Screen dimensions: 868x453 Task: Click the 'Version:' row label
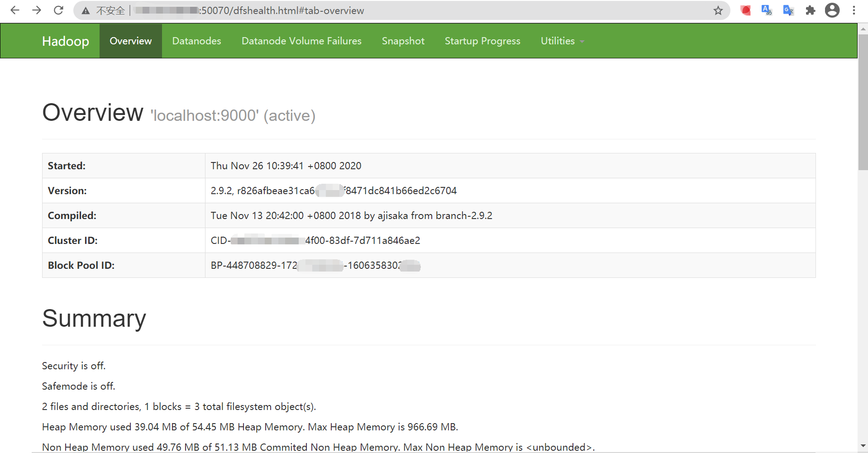67,191
